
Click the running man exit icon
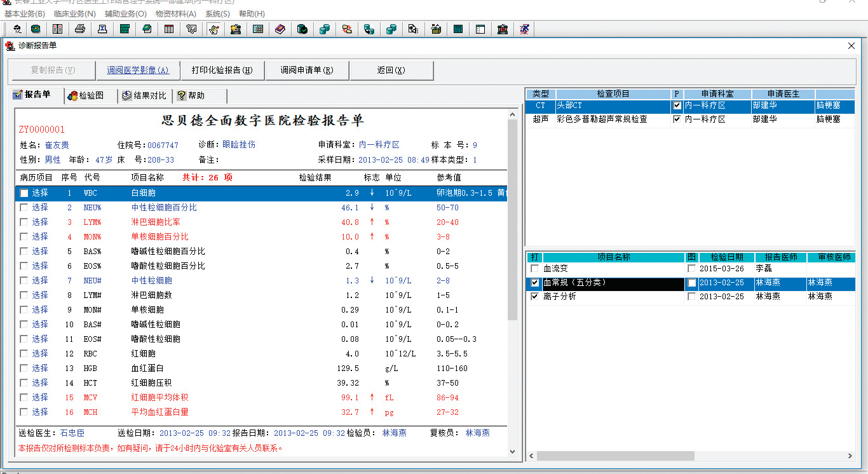(x=524, y=29)
